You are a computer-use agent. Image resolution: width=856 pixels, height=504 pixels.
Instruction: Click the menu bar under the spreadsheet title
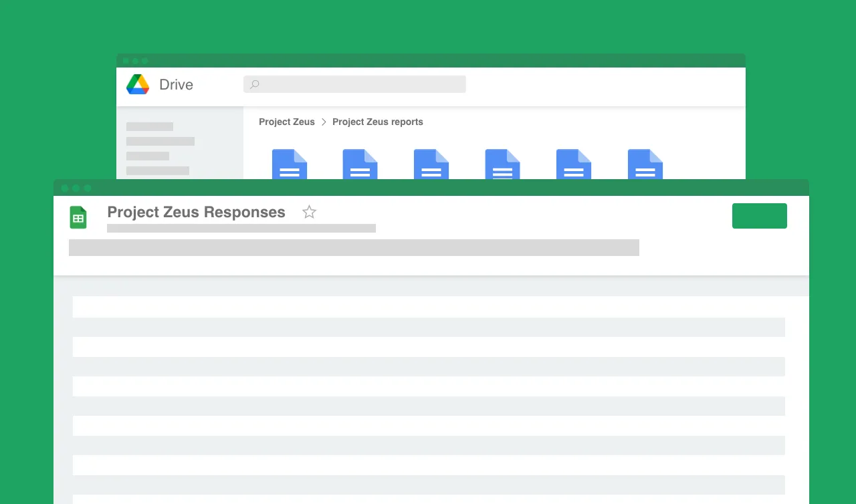241,228
